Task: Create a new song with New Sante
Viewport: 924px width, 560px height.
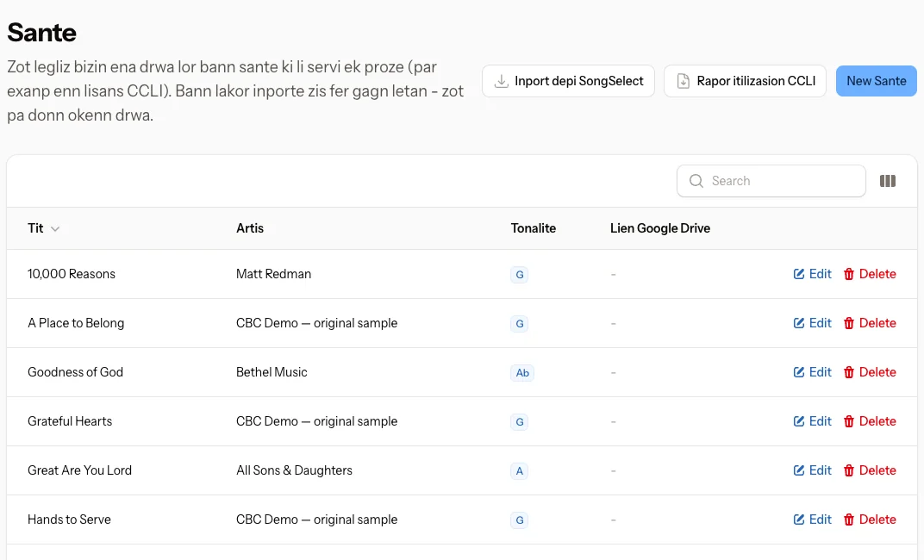Action: pyautogui.click(x=877, y=81)
